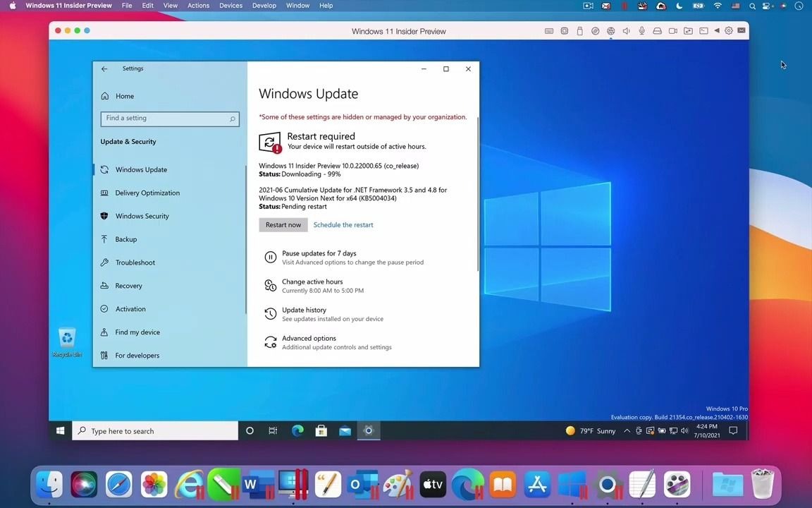The height and width of the screenshot is (508, 812).
Task: Click the keyboard icon in the VMware toolbar
Action: 549,30
